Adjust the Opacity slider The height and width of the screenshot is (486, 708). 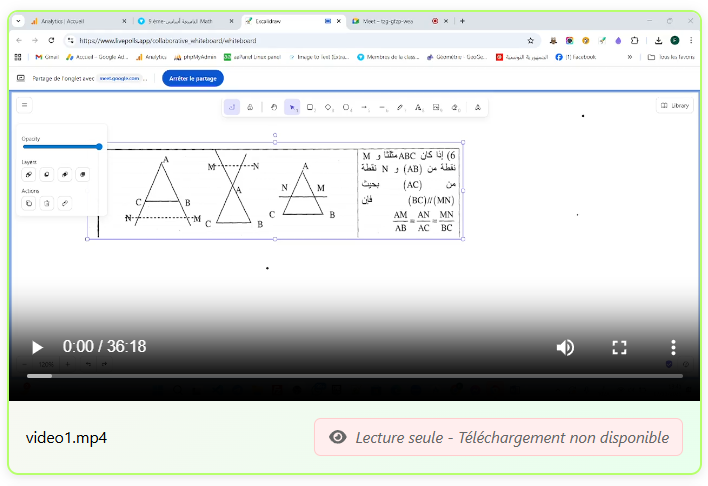point(61,147)
